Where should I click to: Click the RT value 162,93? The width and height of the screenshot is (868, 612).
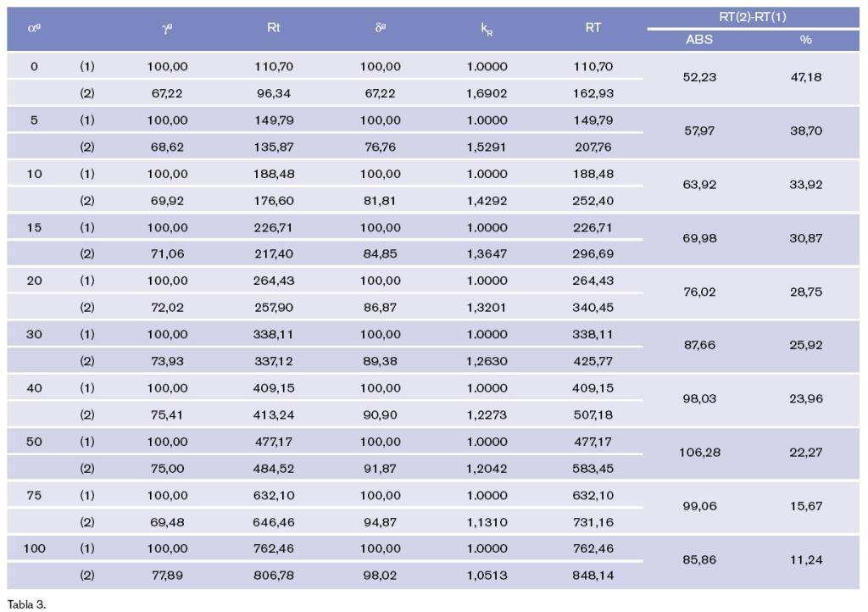[x=593, y=93]
